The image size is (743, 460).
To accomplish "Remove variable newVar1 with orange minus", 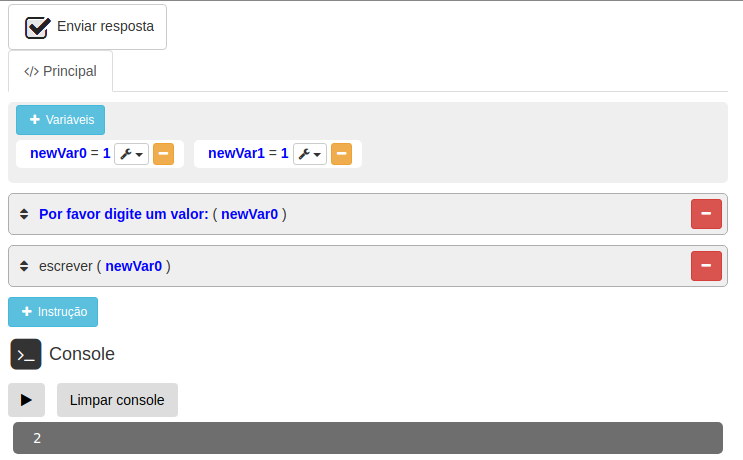I will pos(341,154).
